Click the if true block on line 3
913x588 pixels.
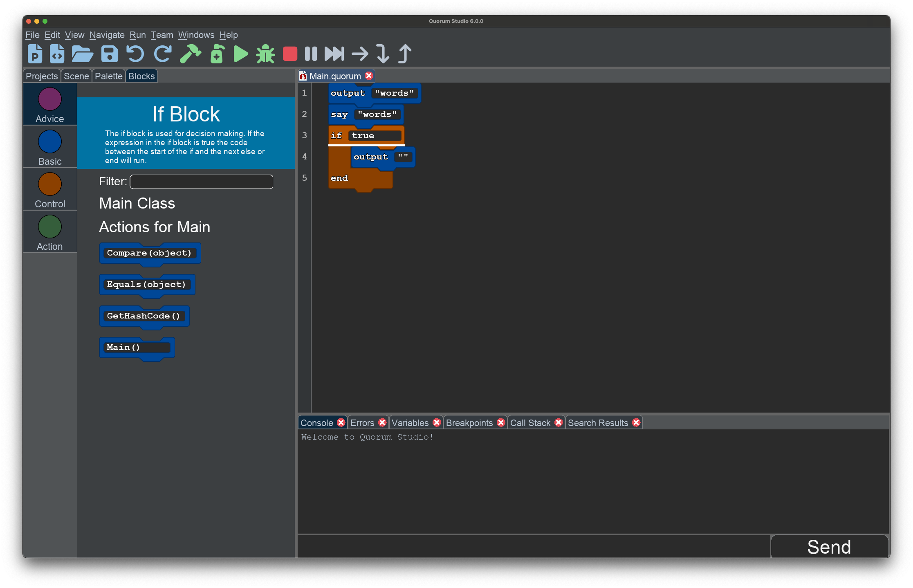point(366,136)
